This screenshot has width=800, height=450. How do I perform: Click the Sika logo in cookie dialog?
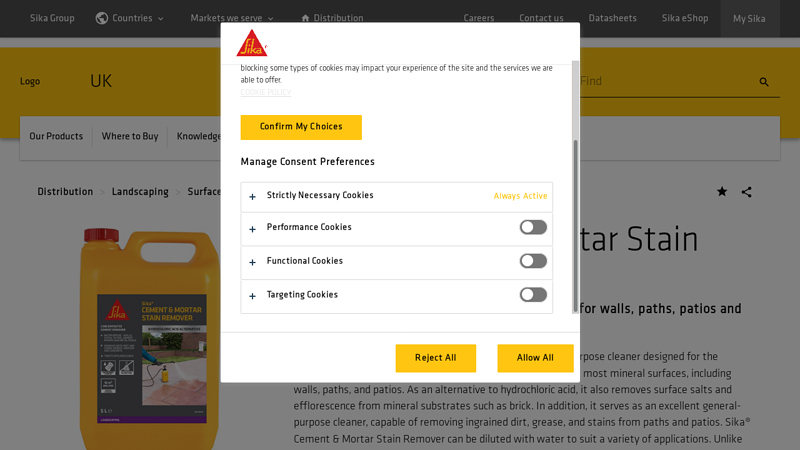point(251,43)
